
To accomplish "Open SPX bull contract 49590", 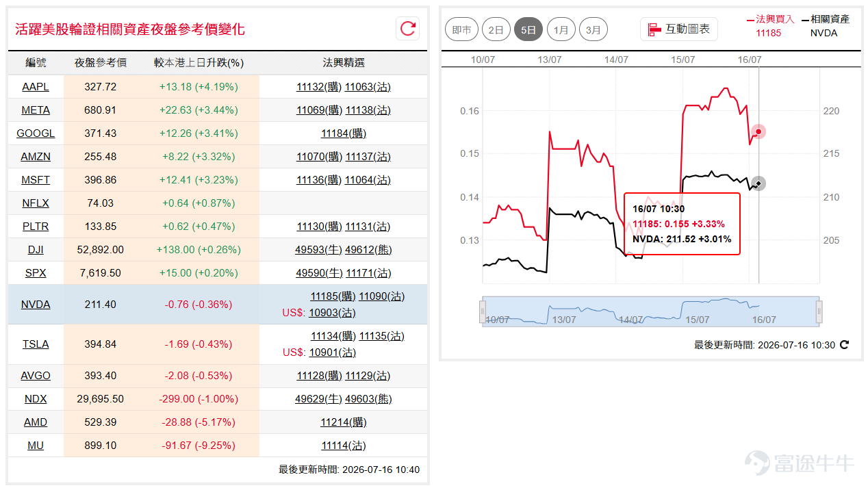I will [x=319, y=273].
